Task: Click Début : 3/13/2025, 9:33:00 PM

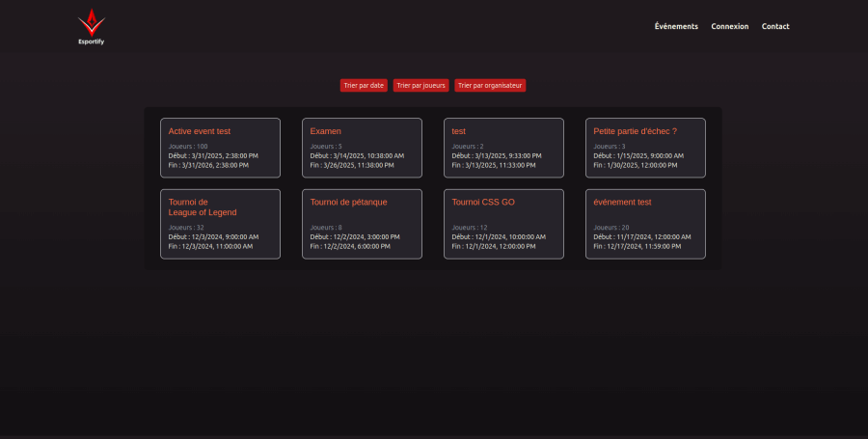Action: click(x=497, y=155)
